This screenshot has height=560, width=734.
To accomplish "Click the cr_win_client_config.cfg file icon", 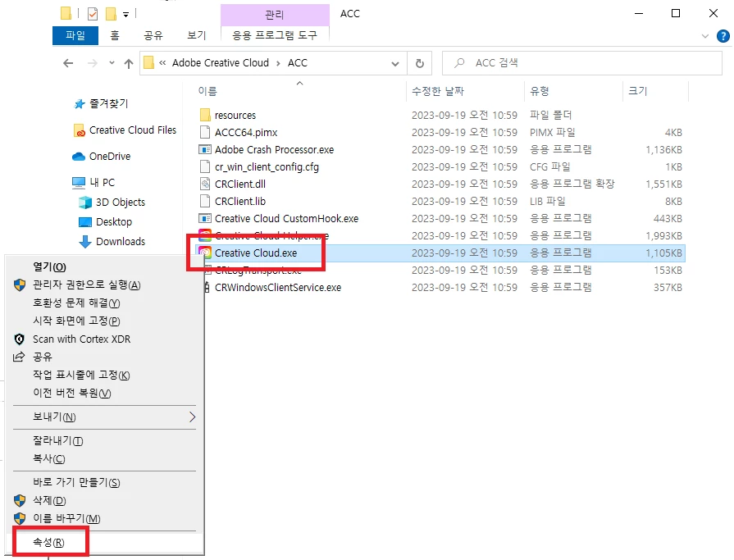I will [205, 166].
